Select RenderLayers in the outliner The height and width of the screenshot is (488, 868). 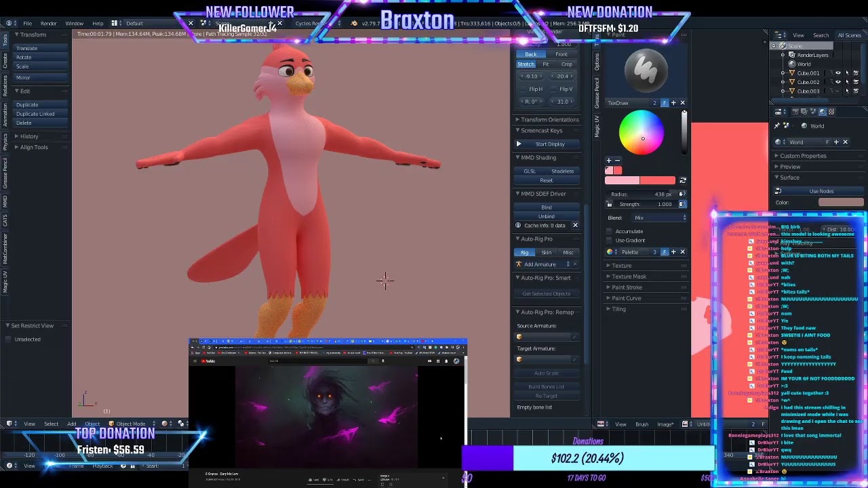[812, 55]
